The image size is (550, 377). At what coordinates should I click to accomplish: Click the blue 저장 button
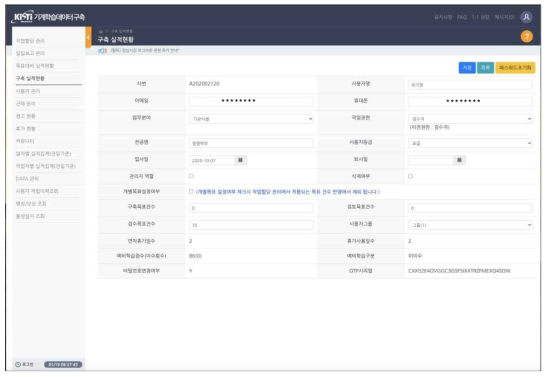tap(467, 68)
